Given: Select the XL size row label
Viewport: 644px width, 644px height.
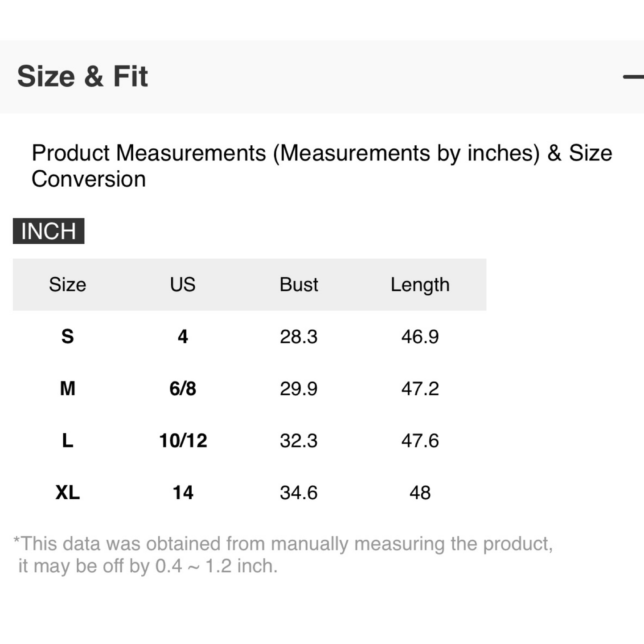Looking at the screenshot, I should 67,492.
